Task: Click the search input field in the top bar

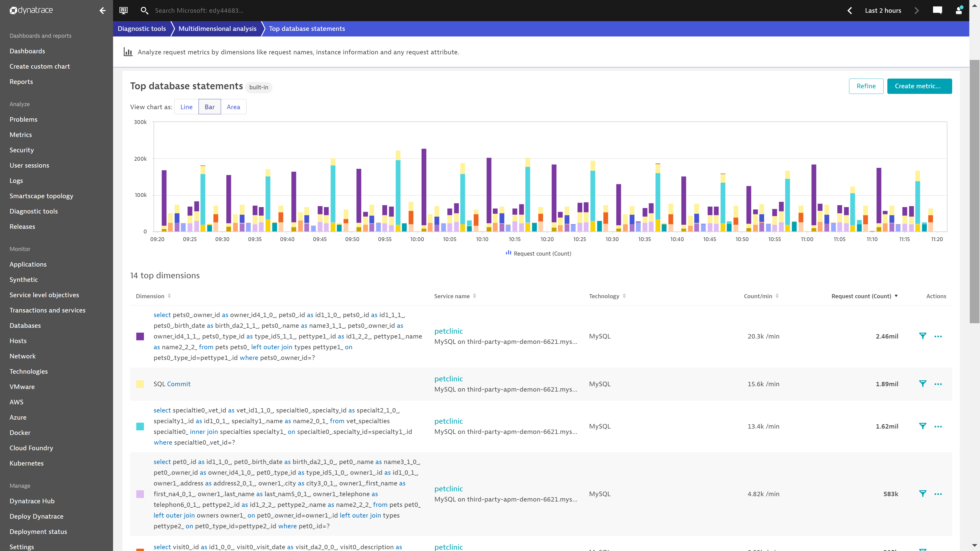Action: tap(266, 11)
